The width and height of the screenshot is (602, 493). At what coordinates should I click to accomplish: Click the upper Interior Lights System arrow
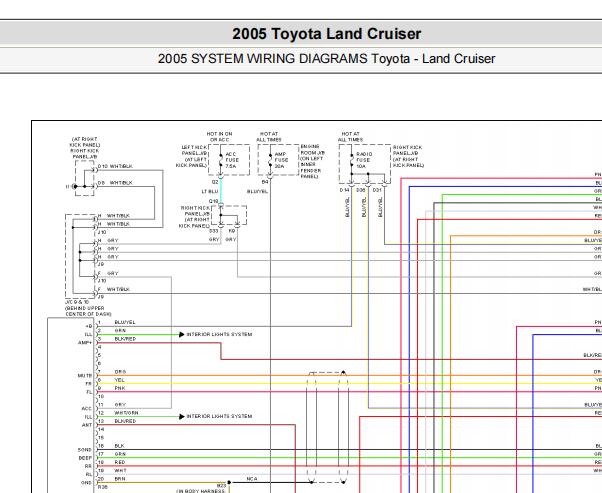click(182, 334)
